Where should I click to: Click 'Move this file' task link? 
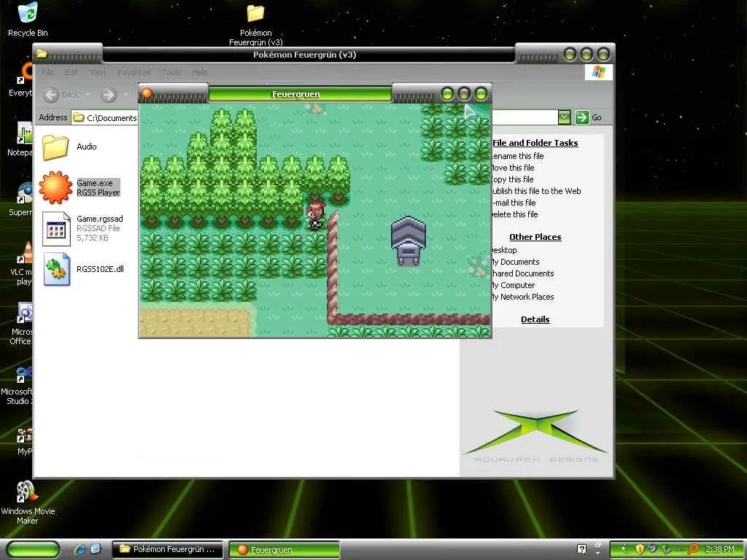click(513, 168)
